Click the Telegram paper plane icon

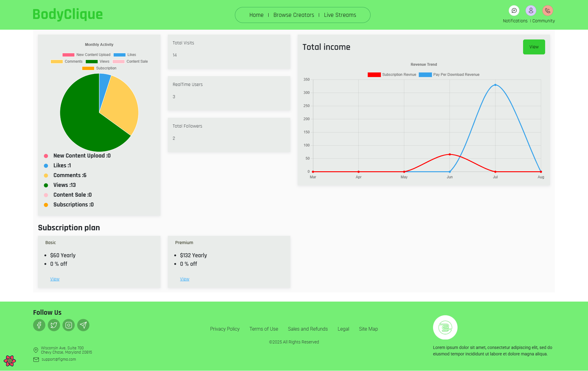coord(83,325)
